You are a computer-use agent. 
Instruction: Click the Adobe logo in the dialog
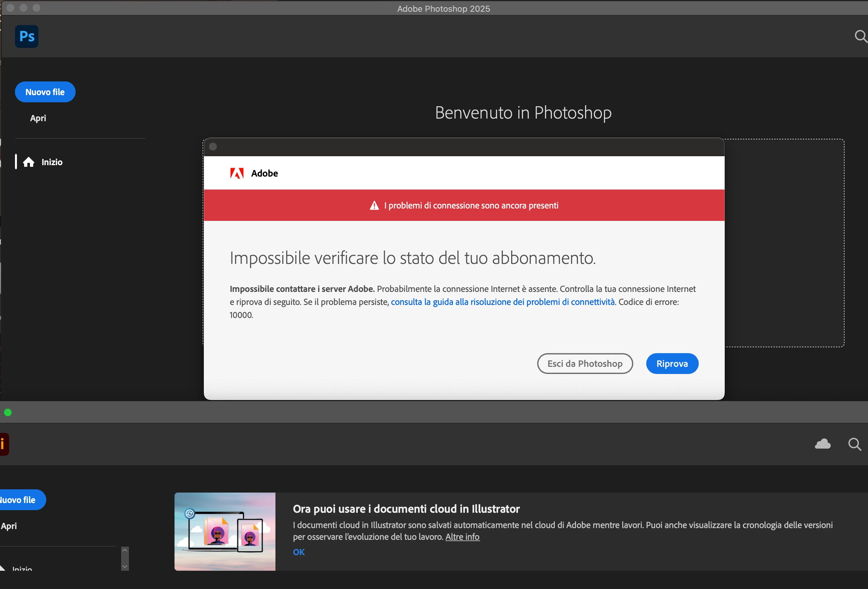coord(237,173)
